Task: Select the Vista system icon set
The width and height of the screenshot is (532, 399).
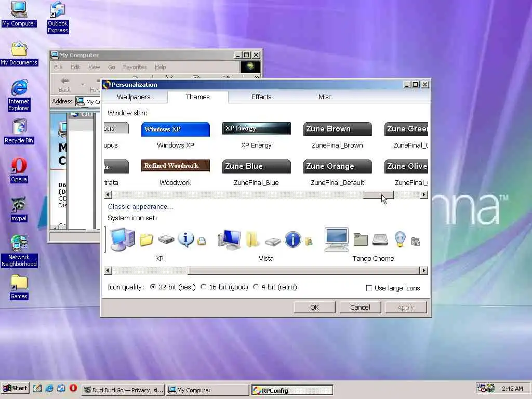Action: pos(267,244)
